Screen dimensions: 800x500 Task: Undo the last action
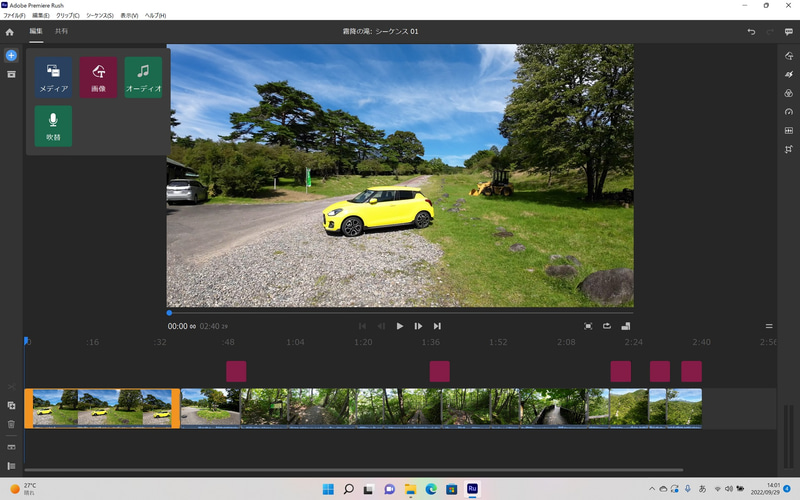pos(751,32)
